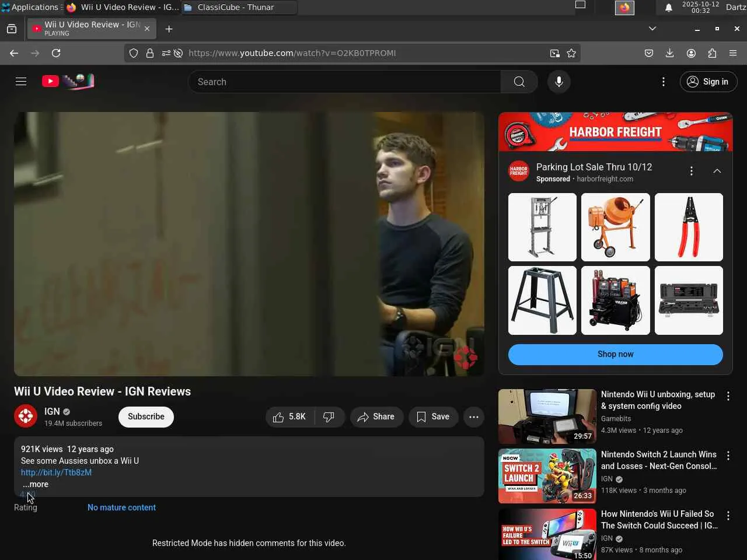Collapse the Harbor Freight ad panel
Image resolution: width=747 pixels, height=560 pixels.
717,171
